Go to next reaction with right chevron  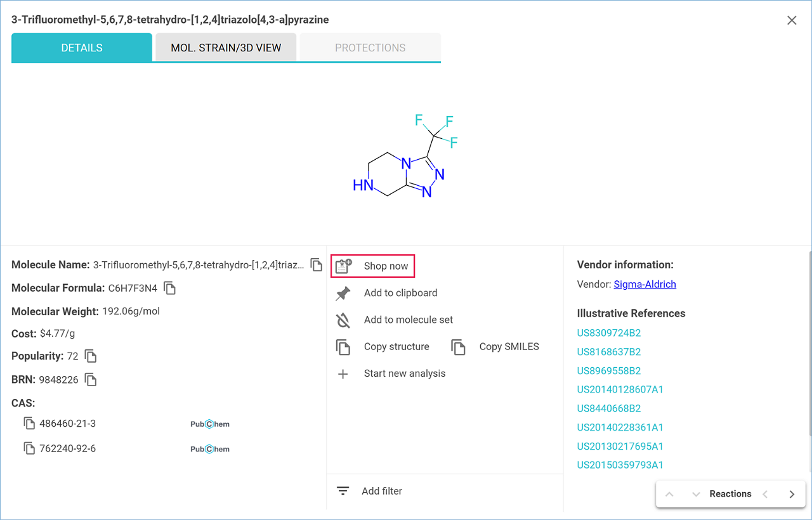[x=792, y=494]
